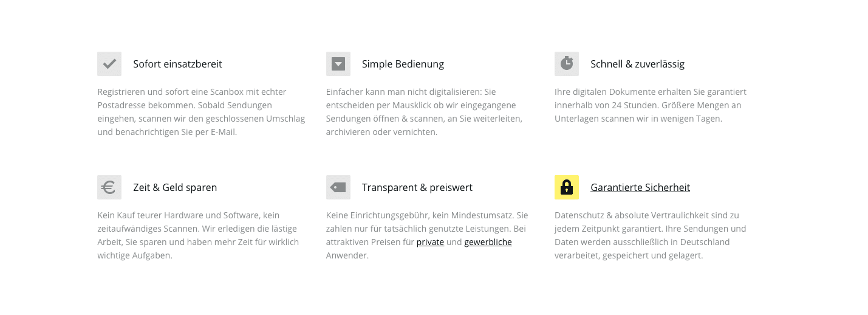Click the paragraph about 24 Stunden delivery

point(651,105)
